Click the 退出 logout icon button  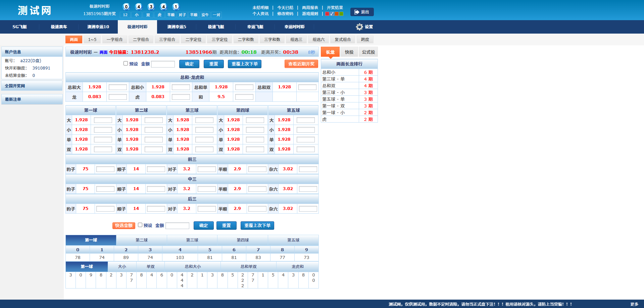point(361,12)
